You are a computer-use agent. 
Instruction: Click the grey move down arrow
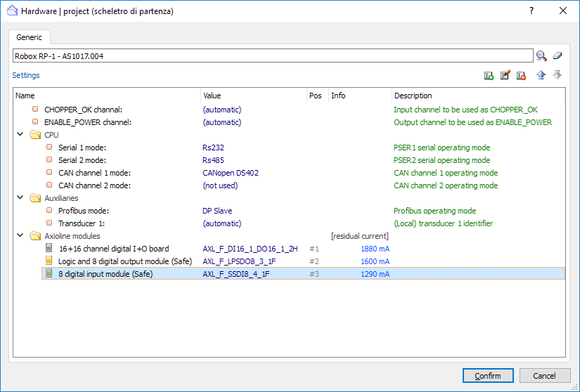(557, 75)
